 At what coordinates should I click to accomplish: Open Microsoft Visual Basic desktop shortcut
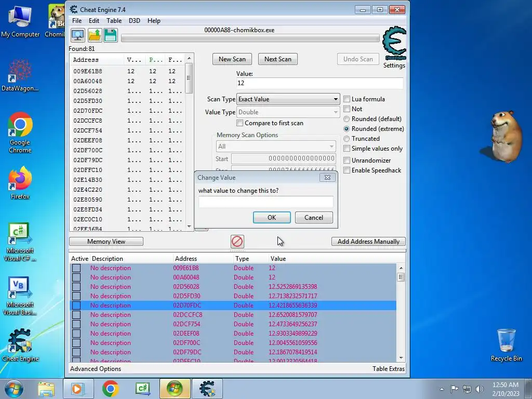click(20, 296)
